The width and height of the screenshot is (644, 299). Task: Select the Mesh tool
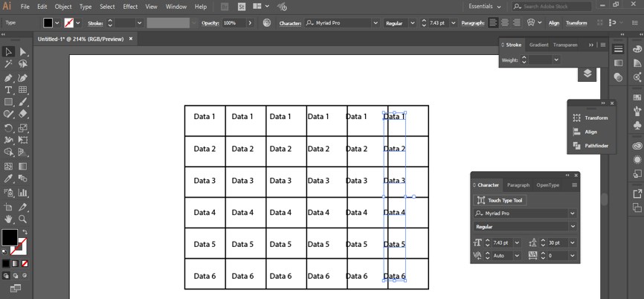pyautogui.click(x=8, y=167)
